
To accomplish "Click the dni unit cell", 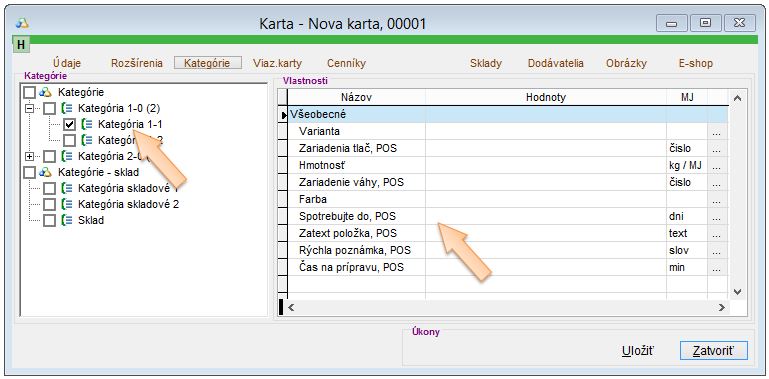I will (687, 216).
